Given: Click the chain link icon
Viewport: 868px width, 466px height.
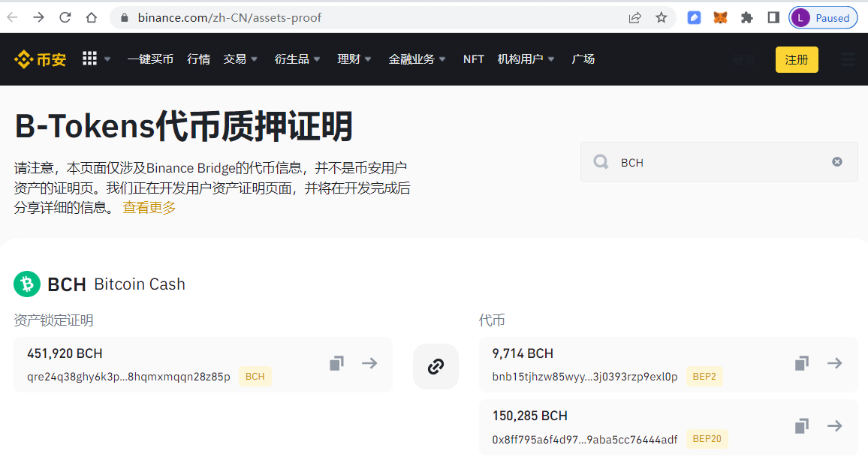Looking at the screenshot, I should click(436, 366).
